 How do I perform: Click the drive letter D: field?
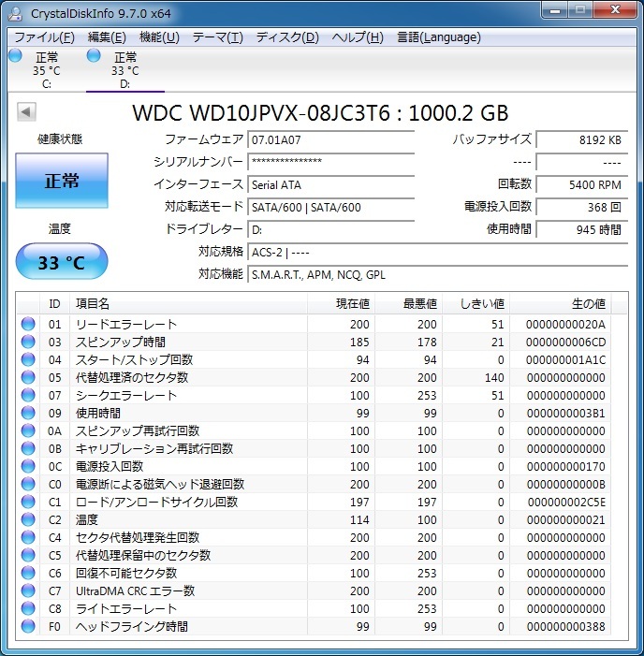click(330, 229)
